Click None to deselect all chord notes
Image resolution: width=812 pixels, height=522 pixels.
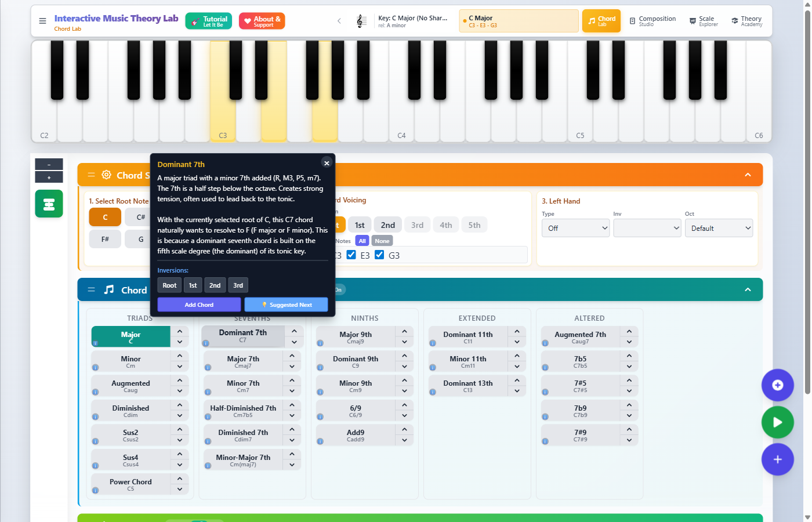coord(382,240)
